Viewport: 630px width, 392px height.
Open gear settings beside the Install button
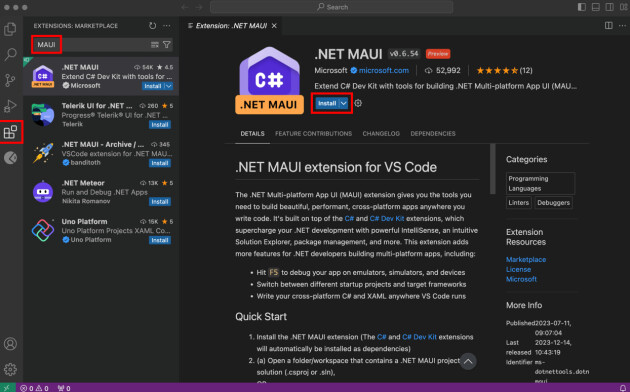tap(358, 103)
